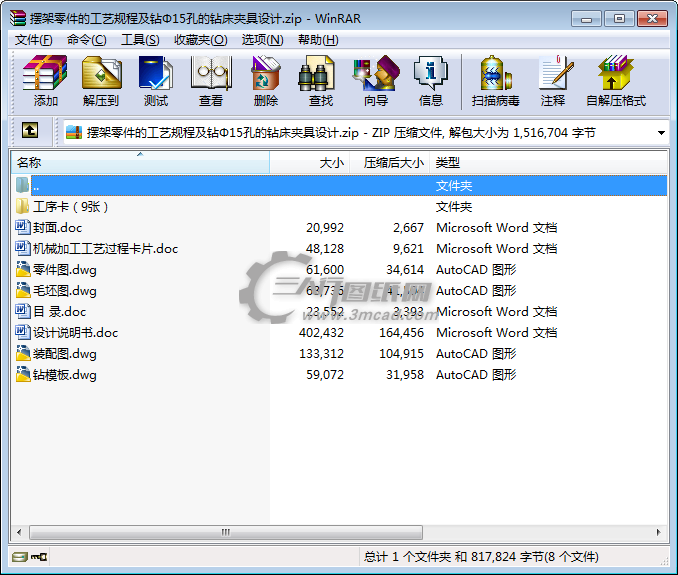Viewport: 678px width, 575px height.
Task: Select file 设计说明书.doc
Action: [x=75, y=332]
